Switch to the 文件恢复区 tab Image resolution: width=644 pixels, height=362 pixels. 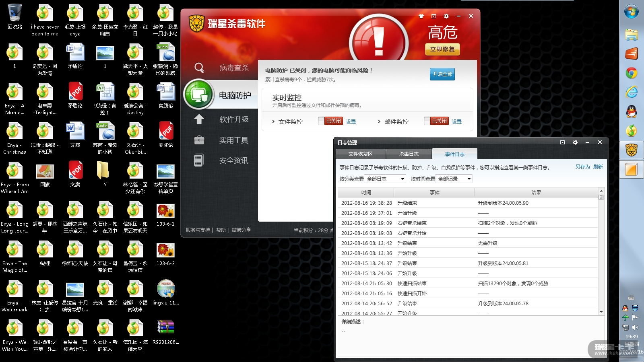point(361,154)
